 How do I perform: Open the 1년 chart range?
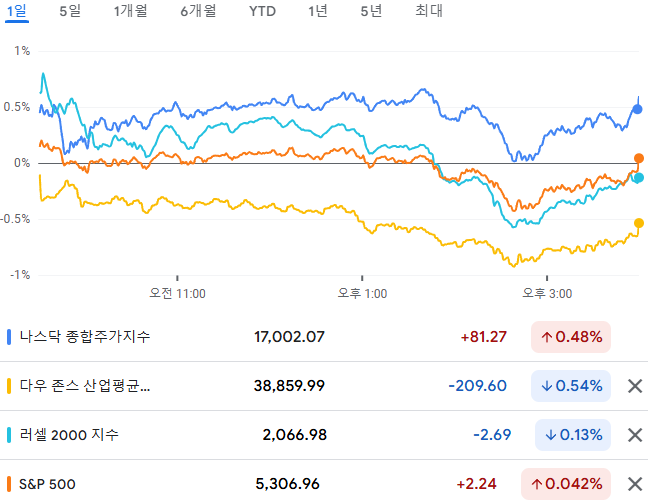tap(318, 11)
